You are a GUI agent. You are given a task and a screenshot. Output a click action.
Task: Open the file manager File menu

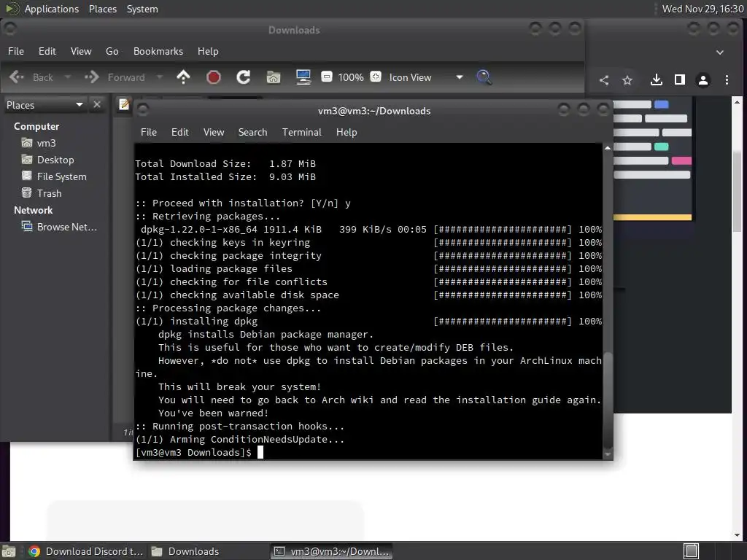[x=16, y=51]
